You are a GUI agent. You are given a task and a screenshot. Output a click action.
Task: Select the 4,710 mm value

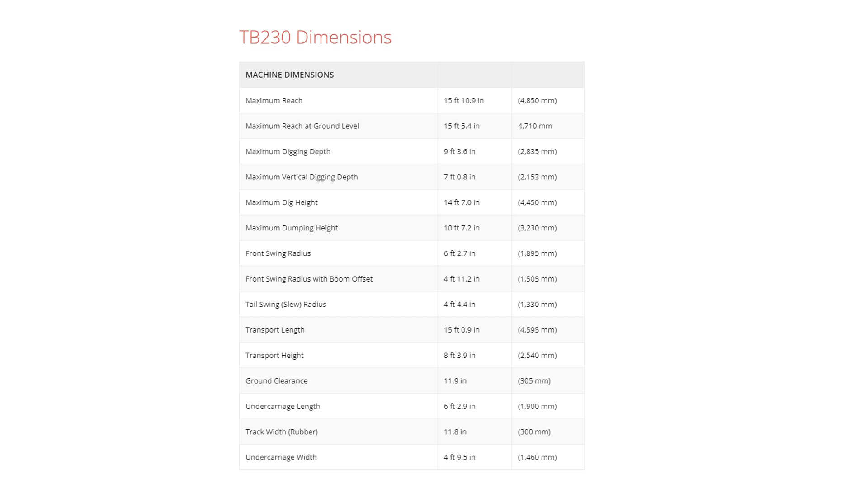pos(535,126)
